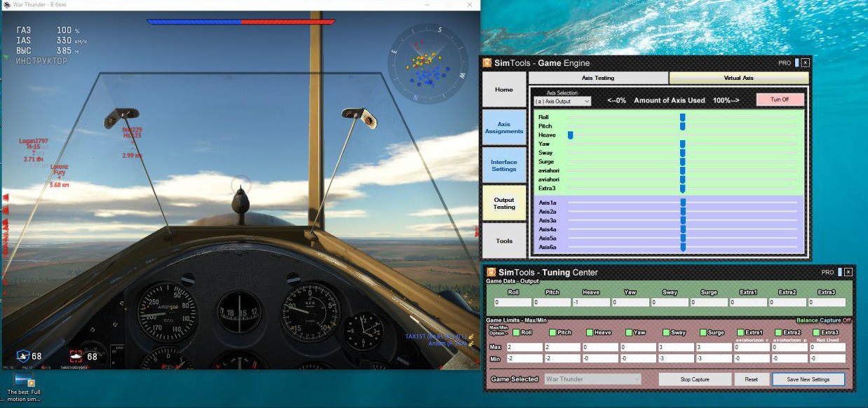The width and height of the screenshot is (868, 408).
Task: Open the Interface Settings section
Action: tap(504, 165)
